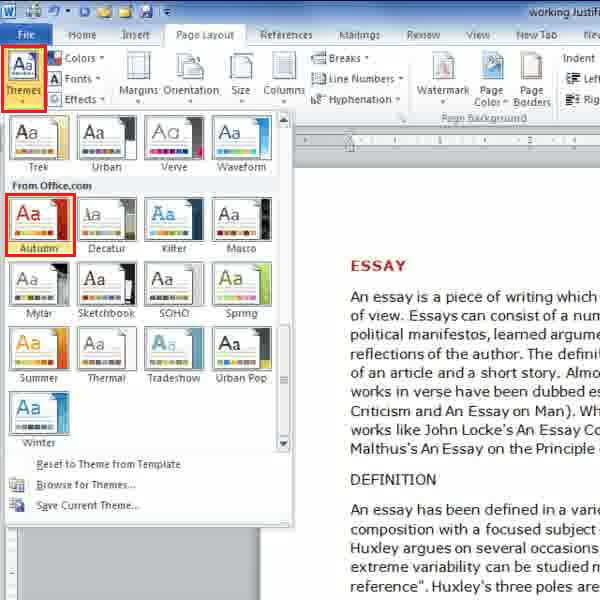Open theme Colors dropdown
The width and height of the screenshot is (600, 600).
coord(77,58)
